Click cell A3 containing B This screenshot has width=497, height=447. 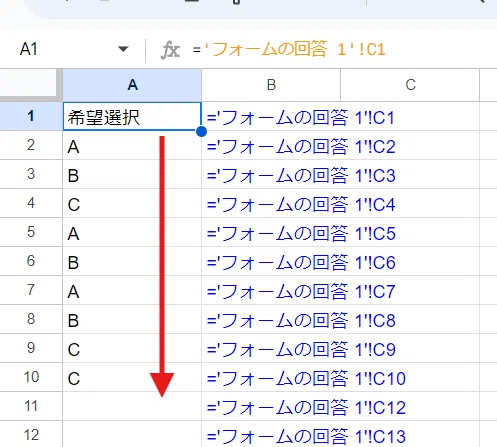132,174
